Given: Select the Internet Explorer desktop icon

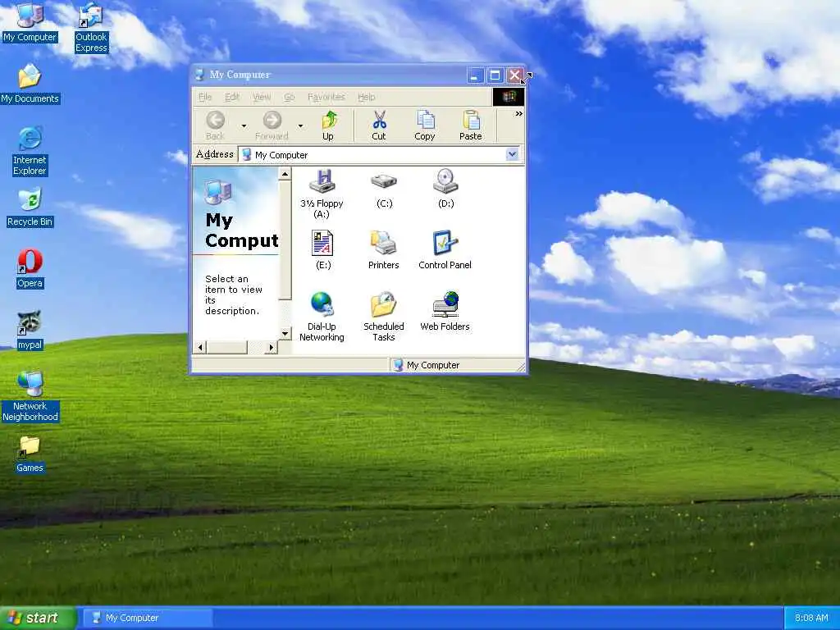Looking at the screenshot, I should (x=30, y=151).
